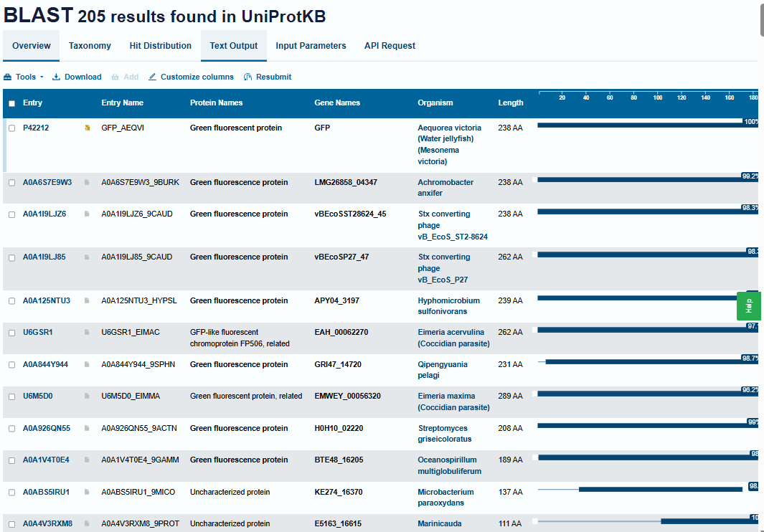Click protein name GFP-like fluorescent chromoprotein FP506
The image size is (764, 532).
tap(240, 338)
